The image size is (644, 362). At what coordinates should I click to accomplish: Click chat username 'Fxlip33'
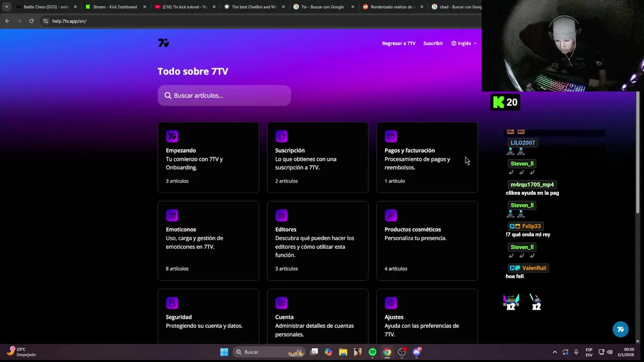531,226
